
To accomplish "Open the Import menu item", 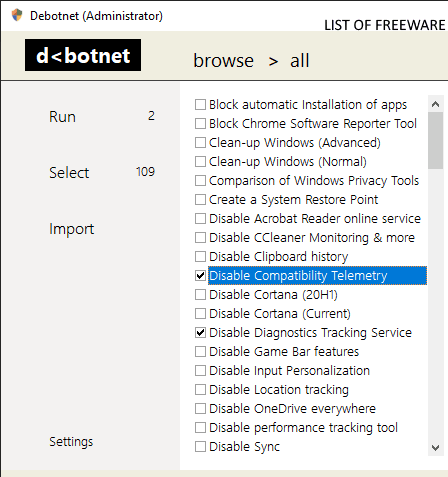I will coord(72,229).
